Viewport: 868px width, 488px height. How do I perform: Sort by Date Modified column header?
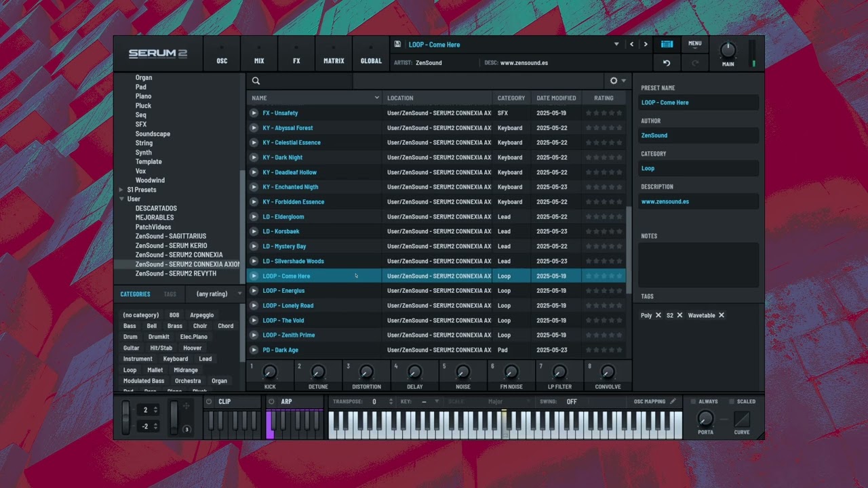(x=556, y=98)
